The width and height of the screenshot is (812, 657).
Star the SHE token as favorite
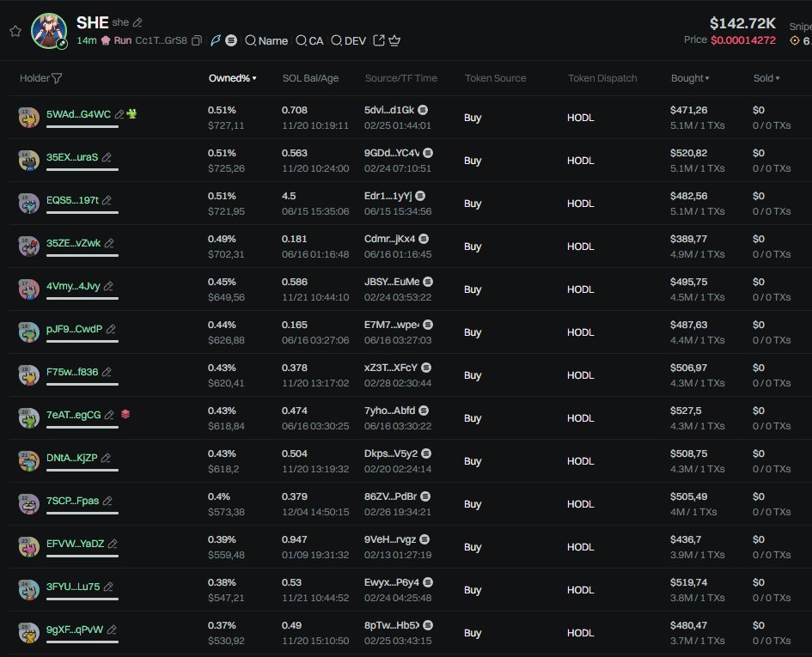tap(15, 31)
